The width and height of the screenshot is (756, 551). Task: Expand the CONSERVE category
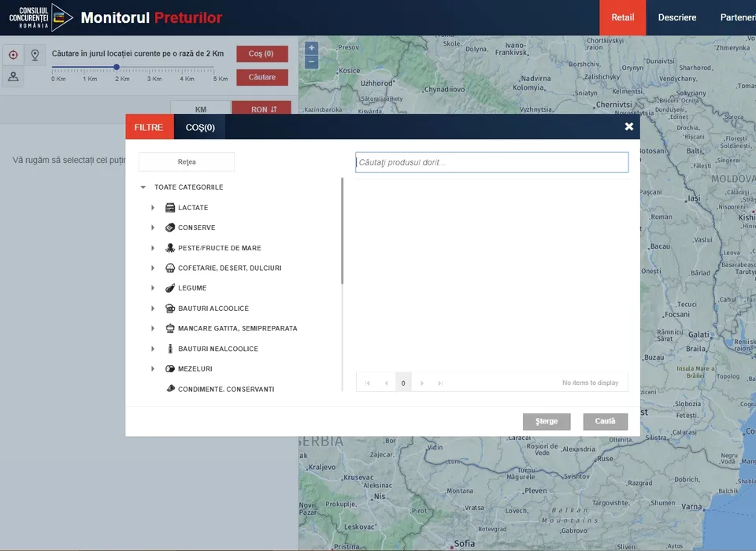click(x=153, y=228)
